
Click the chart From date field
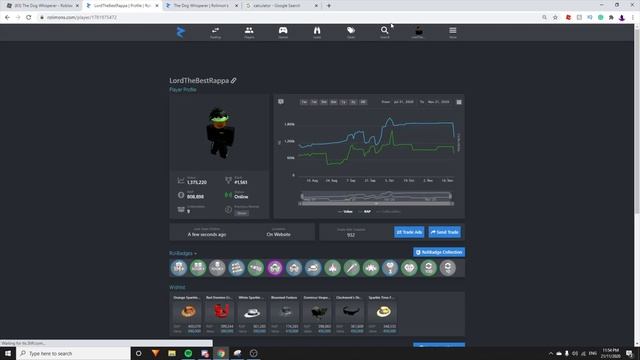point(403,102)
